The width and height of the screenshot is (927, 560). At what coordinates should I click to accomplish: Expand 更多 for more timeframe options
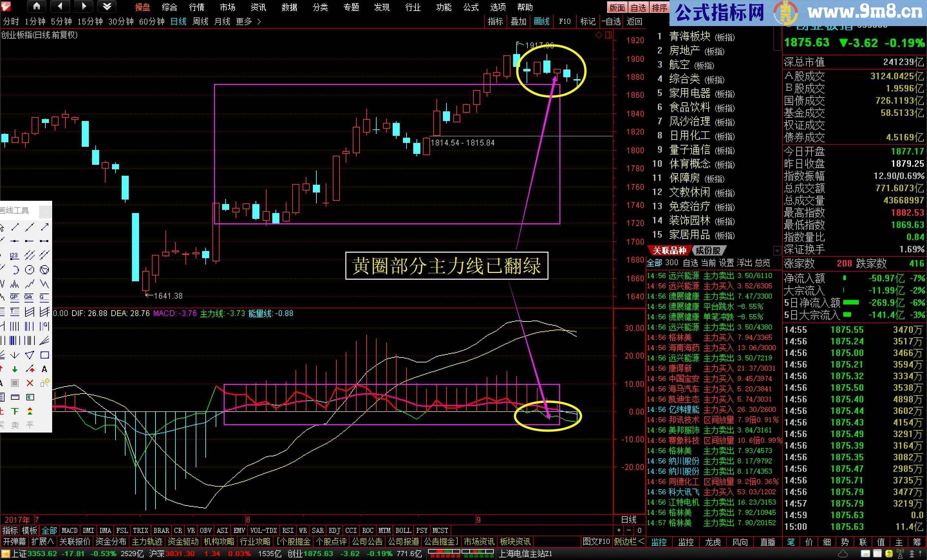(245, 22)
